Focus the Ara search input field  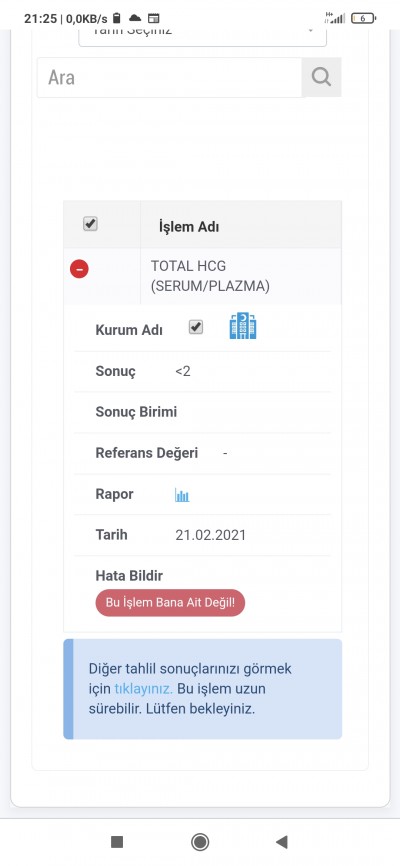click(170, 77)
